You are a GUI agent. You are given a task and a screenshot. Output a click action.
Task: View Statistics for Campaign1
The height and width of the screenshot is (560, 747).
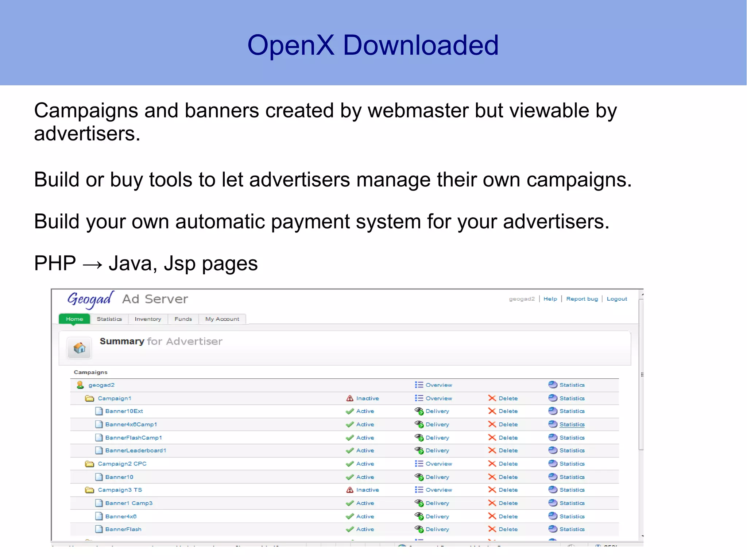[572, 398]
